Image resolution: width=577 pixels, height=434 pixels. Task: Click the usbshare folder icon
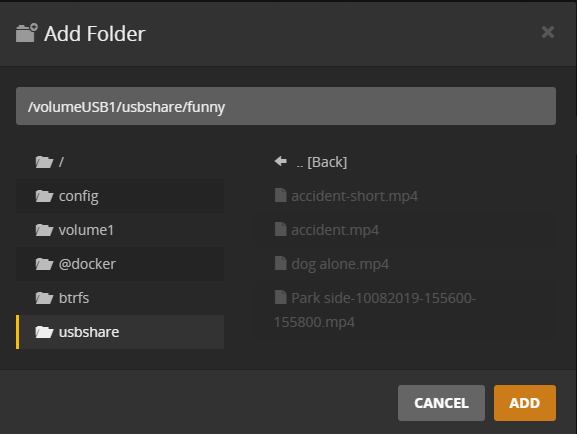tap(45, 332)
